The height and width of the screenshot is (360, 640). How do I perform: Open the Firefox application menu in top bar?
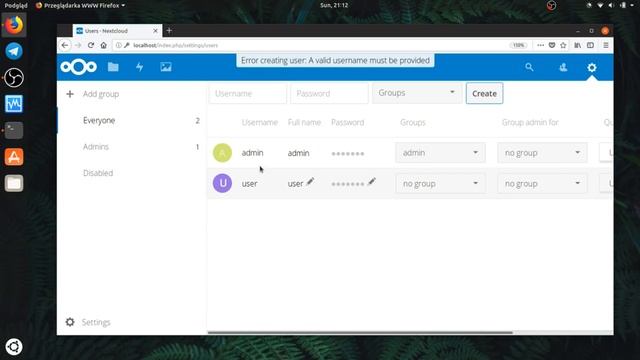coord(80,5)
